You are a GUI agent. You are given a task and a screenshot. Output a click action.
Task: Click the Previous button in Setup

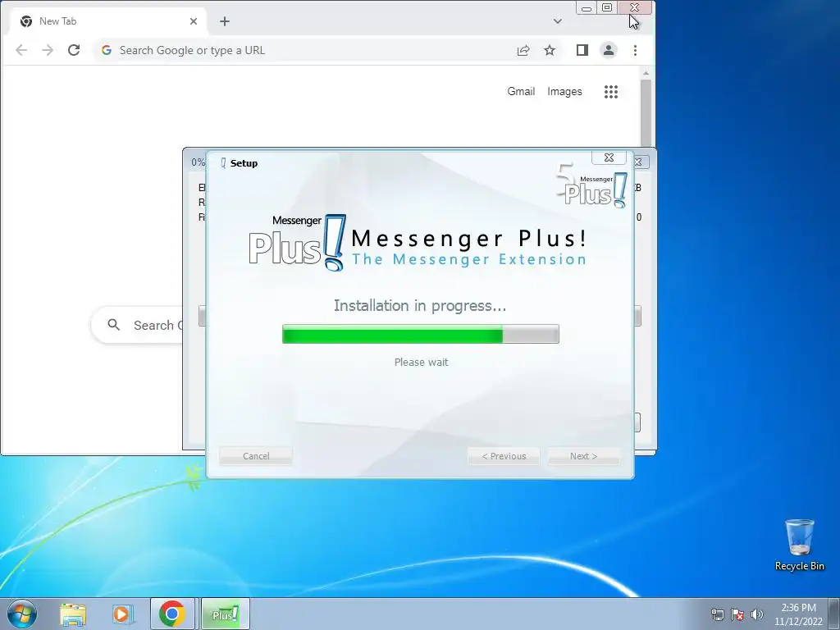click(504, 456)
